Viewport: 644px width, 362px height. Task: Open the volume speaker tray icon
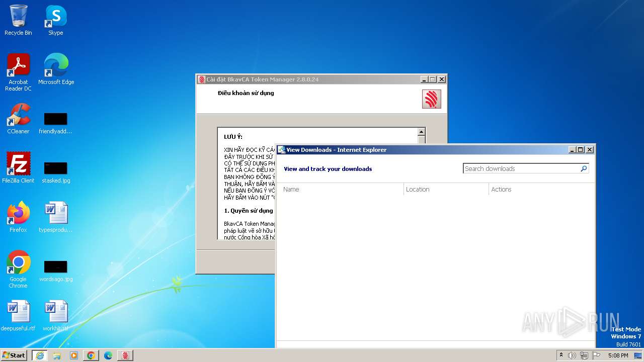(x=572, y=355)
